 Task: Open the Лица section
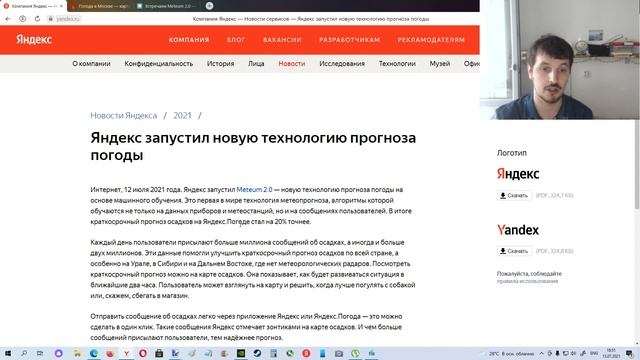coord(256,64)
